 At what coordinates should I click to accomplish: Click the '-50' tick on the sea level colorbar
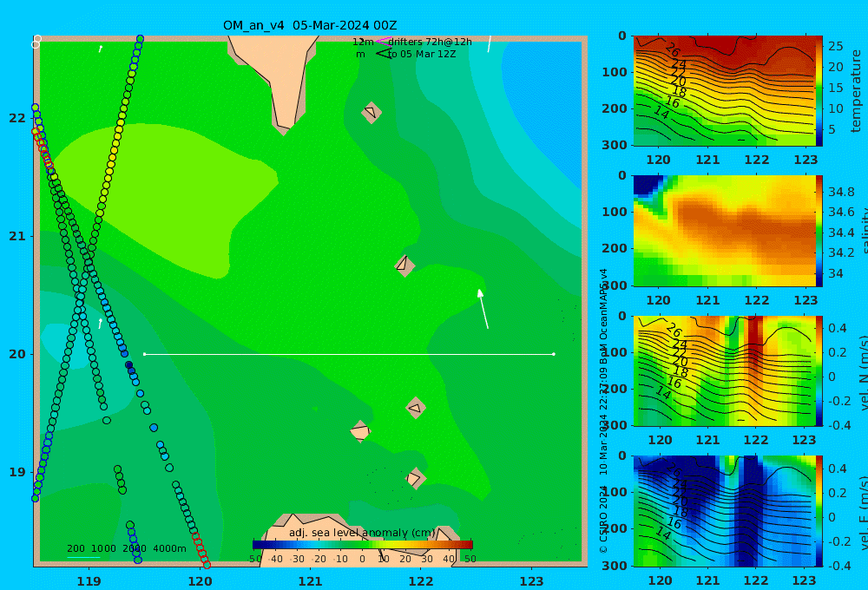(254, 559)
